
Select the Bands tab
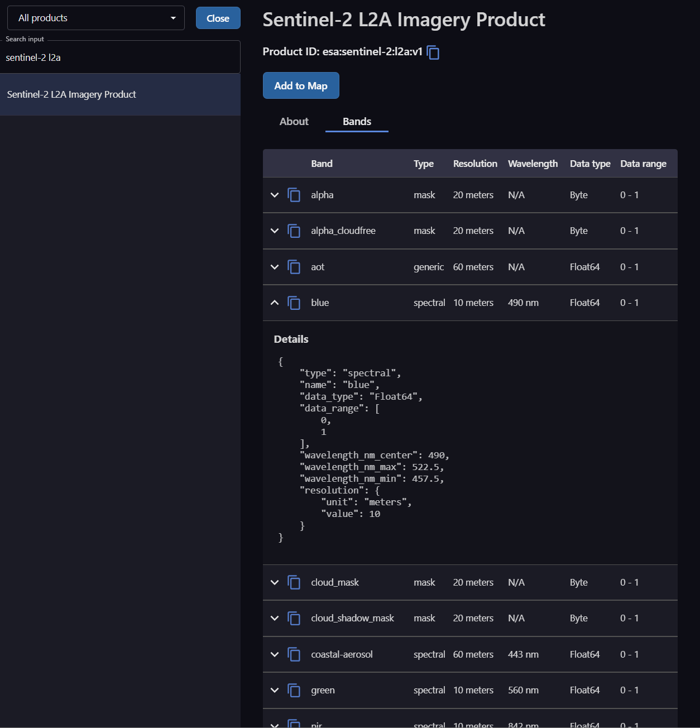(357, 122)
